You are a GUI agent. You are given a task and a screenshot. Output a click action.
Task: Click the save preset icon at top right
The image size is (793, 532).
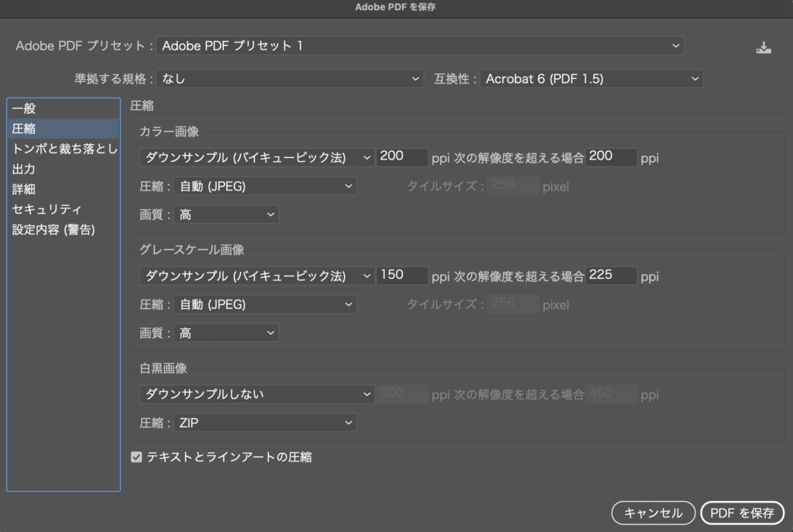pyautogui.click(x=764, y=47)
